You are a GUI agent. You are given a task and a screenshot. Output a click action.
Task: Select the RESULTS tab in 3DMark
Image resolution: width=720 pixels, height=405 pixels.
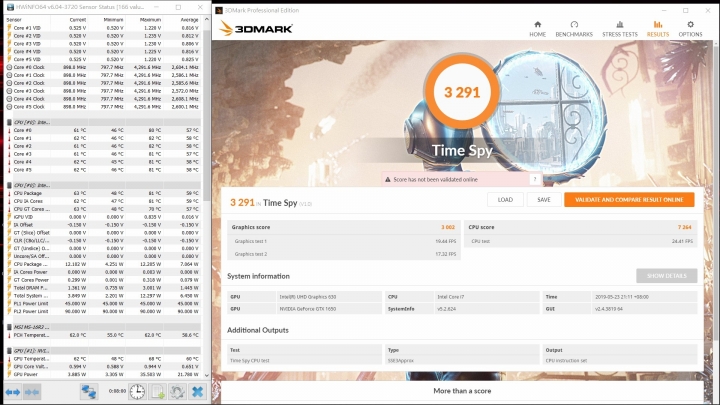point(658,29)
